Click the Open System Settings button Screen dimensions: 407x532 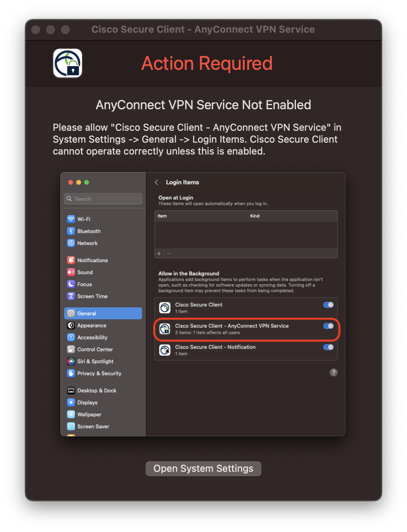coord(203,469)
